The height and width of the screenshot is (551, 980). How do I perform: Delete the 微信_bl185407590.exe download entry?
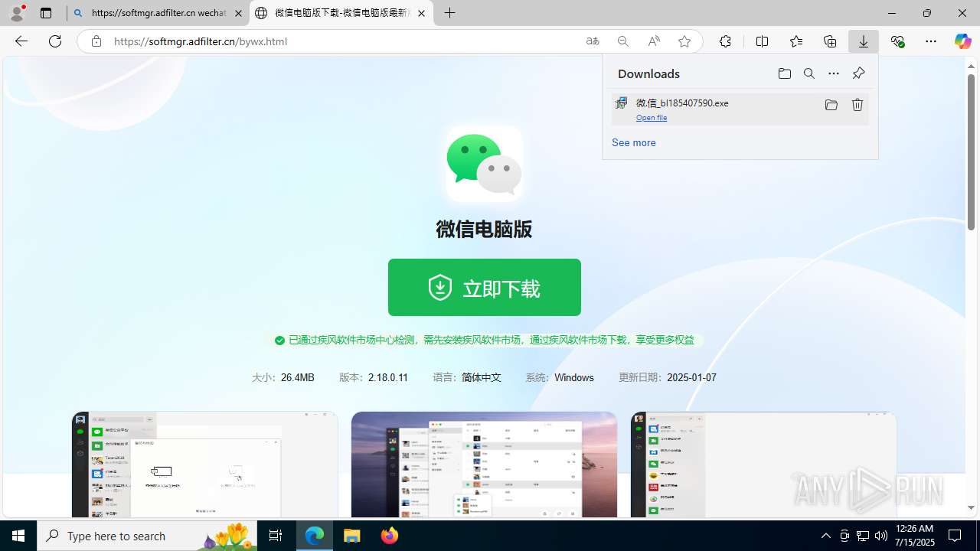pos(857,105)
